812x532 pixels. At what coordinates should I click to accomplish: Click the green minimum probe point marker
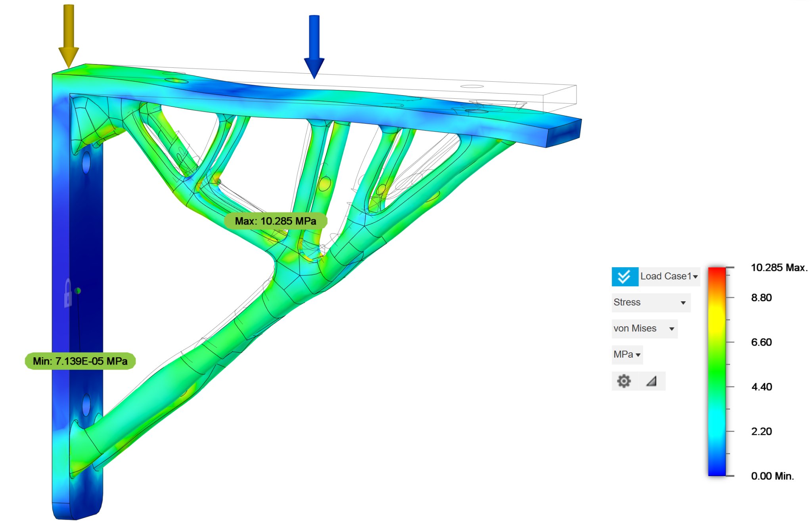pos(78,291)
